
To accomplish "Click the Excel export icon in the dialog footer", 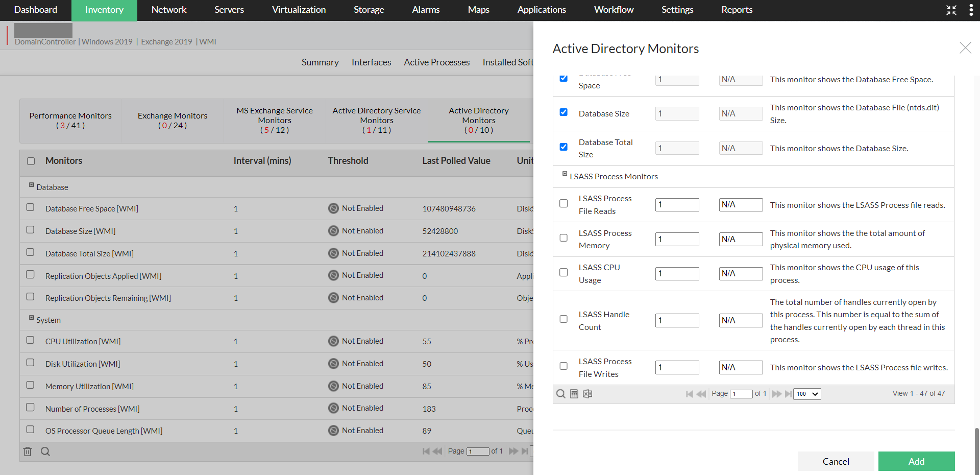I will (587, 394).
